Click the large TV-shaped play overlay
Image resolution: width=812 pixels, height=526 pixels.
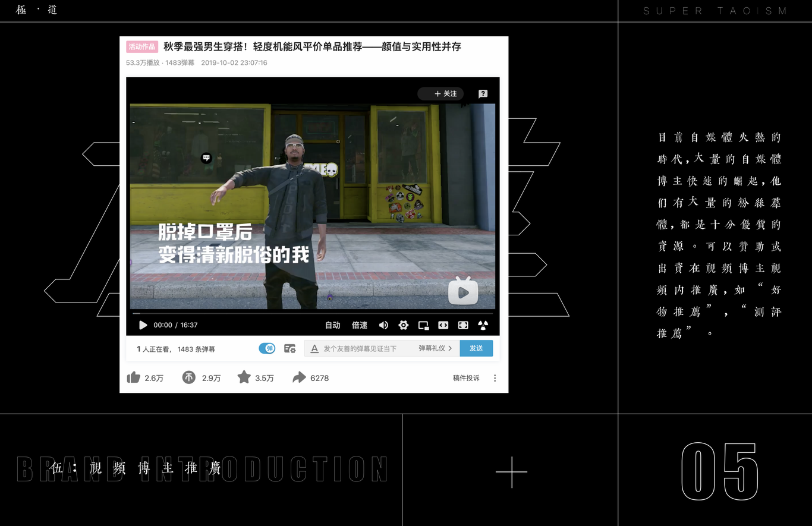[463, 291]
